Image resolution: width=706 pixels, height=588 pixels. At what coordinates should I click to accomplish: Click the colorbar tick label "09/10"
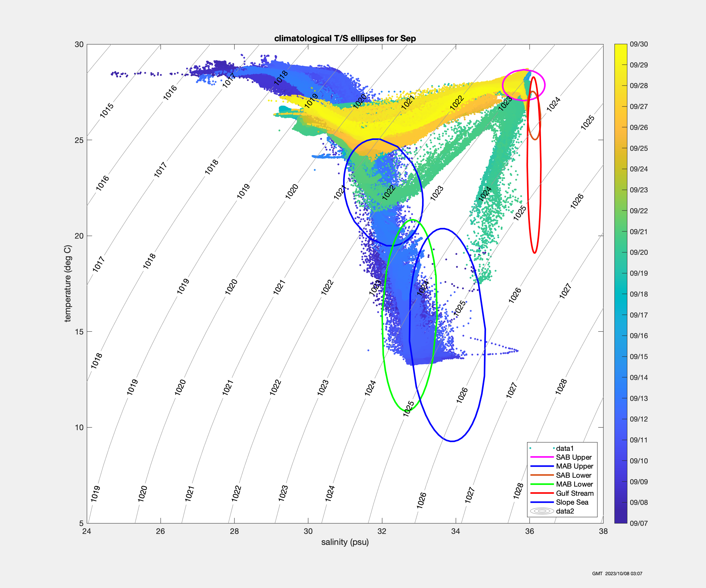(x=639, y=461)
